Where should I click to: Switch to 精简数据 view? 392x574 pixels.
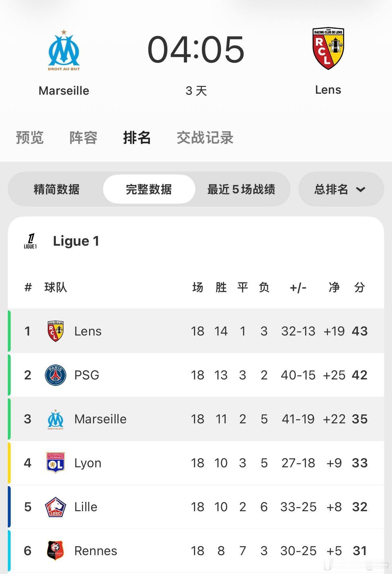[x=57, y=189]
